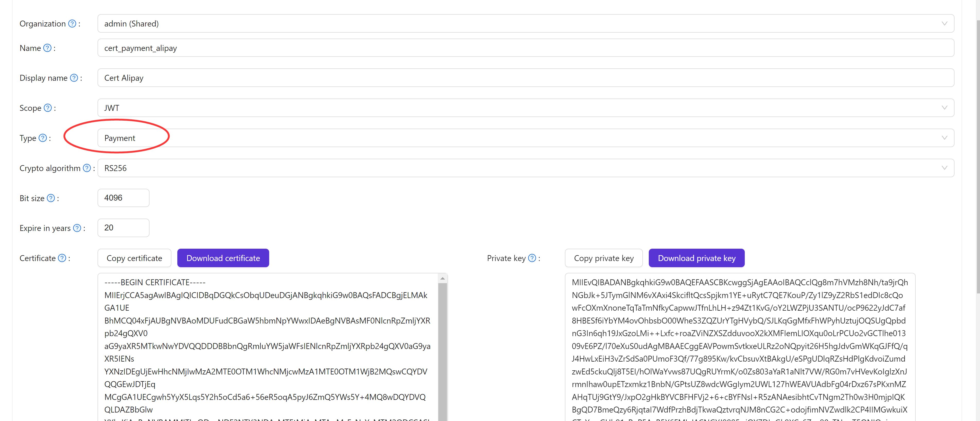Expand Crypto algorithm RS256 dropdown

click(x=525, y=168)
